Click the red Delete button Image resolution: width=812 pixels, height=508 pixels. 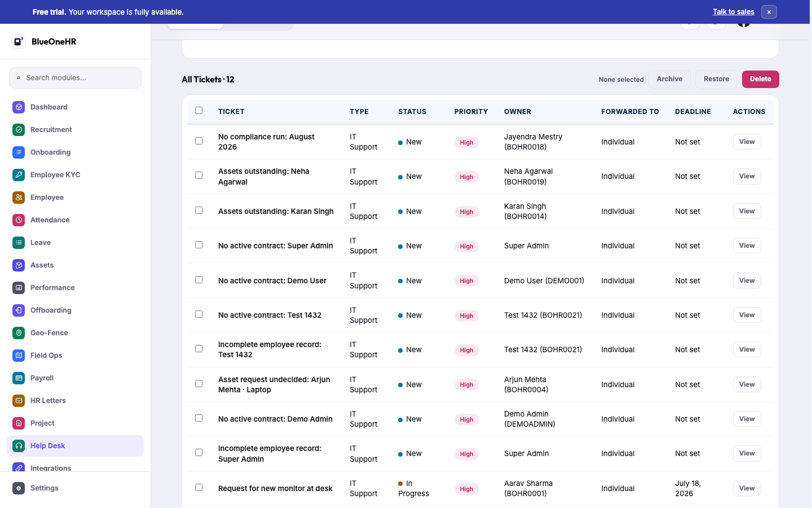coord(760,79)
